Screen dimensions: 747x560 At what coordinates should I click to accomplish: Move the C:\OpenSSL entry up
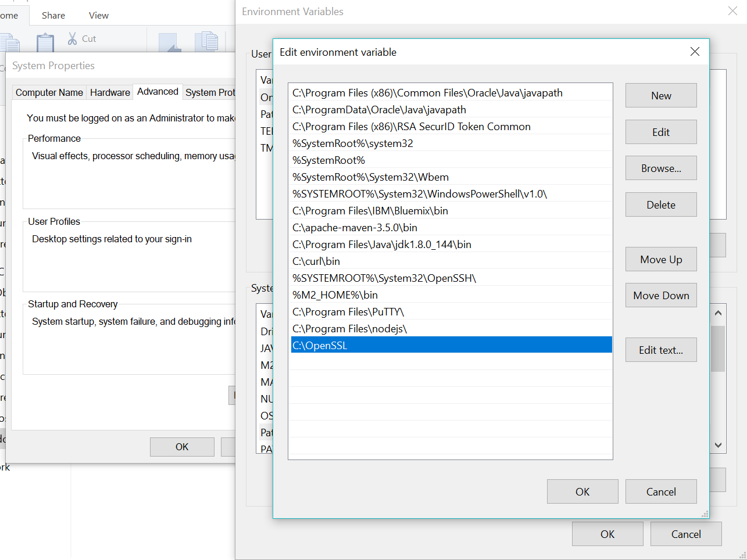click(660, 259)
